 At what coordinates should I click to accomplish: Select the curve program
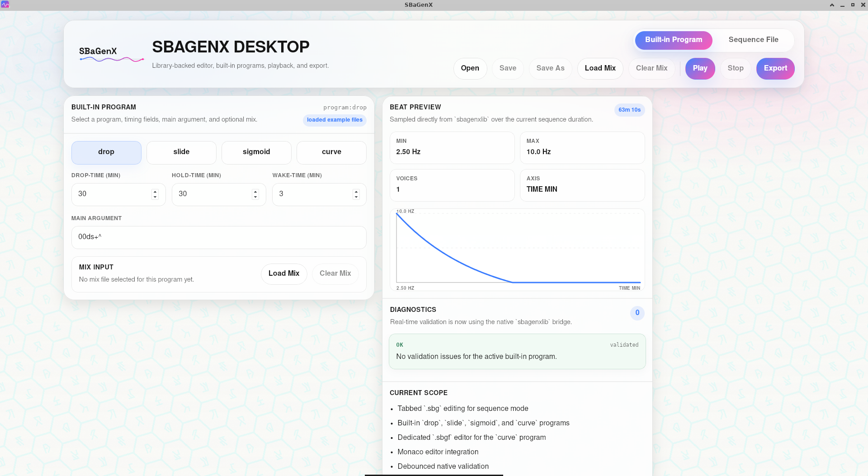[x=331, y=152]
